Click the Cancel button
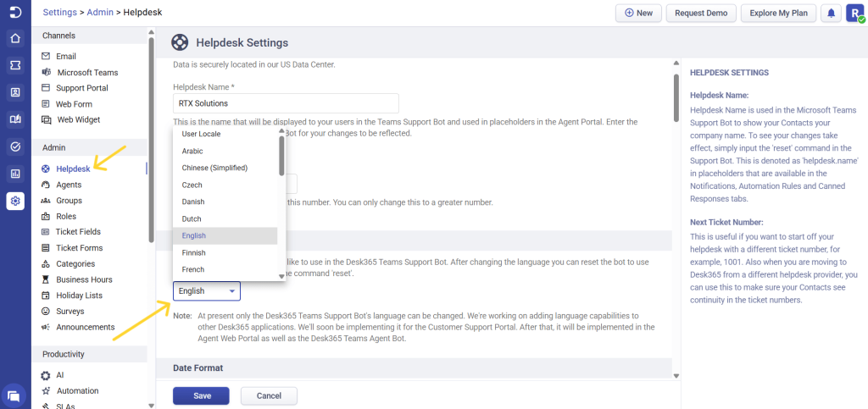868x409 pixels. point(269,395)
